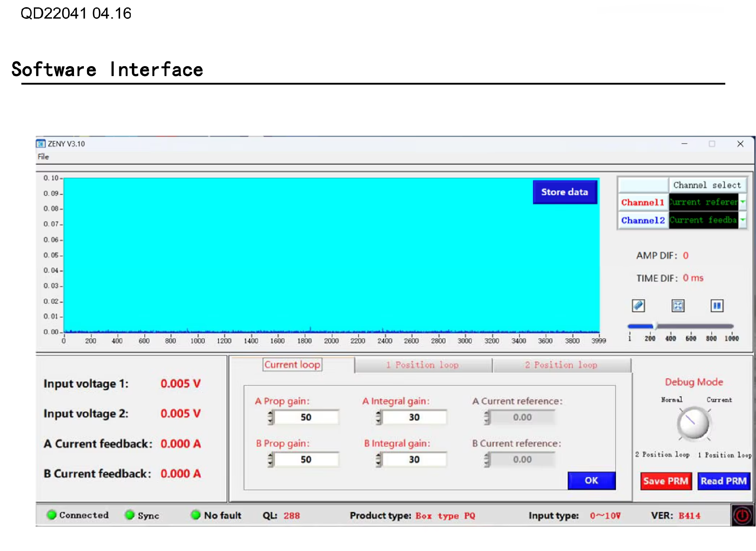
Task: Click the B Integral gain input field
Action: tap(414, 459)
